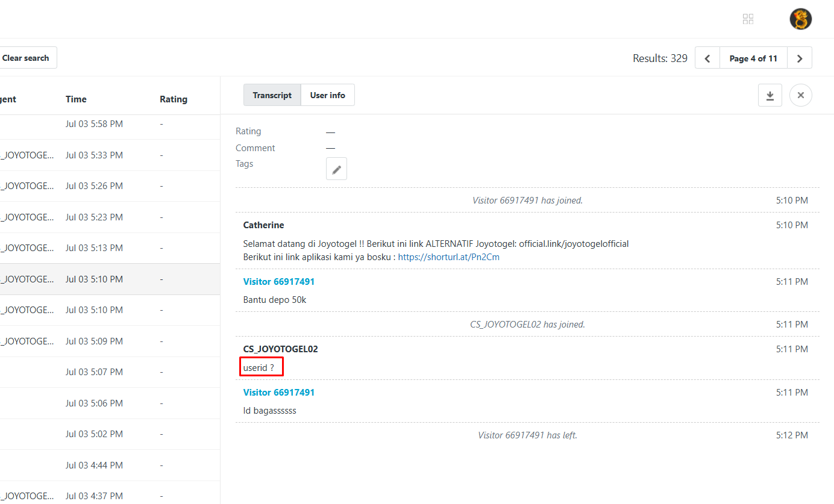
Task: Click the message 'Id bagassssss'
Action: point(270,411)
